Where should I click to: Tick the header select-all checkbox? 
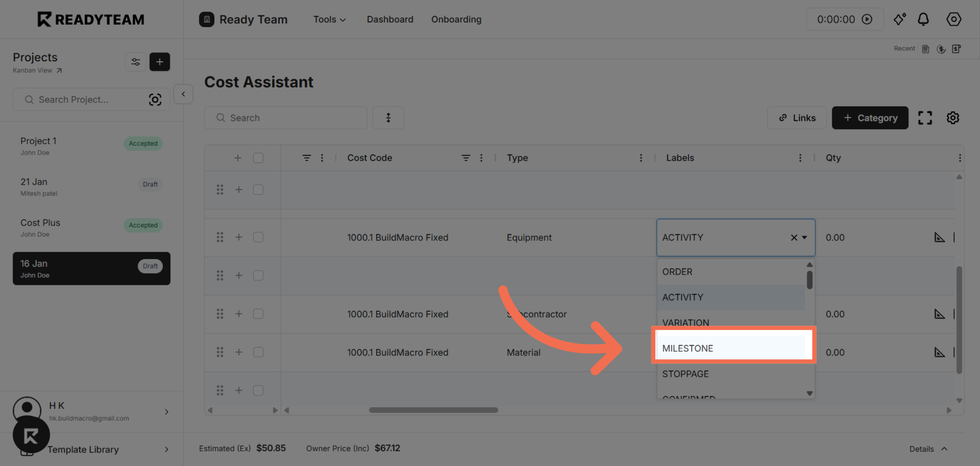tap(258, 158)
